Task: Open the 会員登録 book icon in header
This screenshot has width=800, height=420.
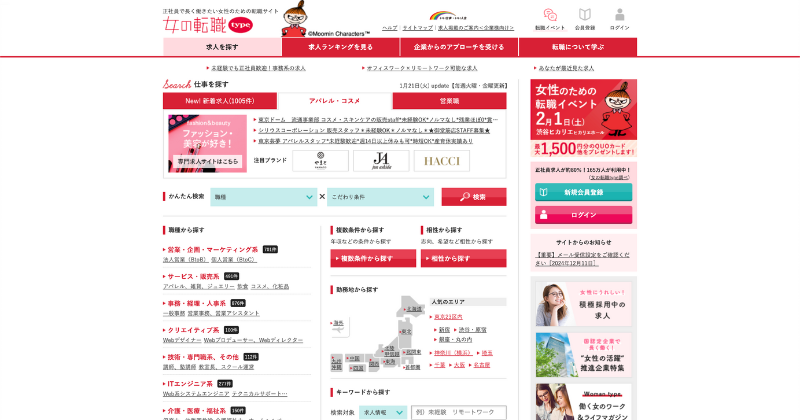Action: point(585,15)
